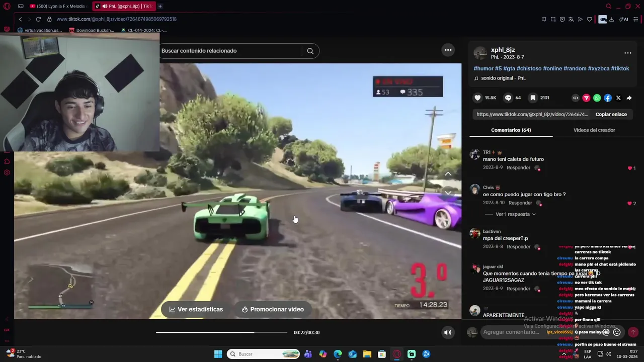Go to previous video with up chevron
The height and width of the screenshot is (362, 644).
pos(448,174)
